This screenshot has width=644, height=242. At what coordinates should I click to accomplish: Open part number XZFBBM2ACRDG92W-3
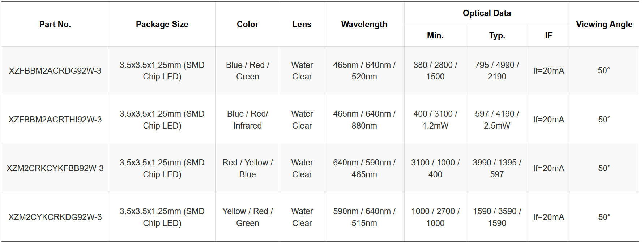pyautogui.click(x=55, y=71)
